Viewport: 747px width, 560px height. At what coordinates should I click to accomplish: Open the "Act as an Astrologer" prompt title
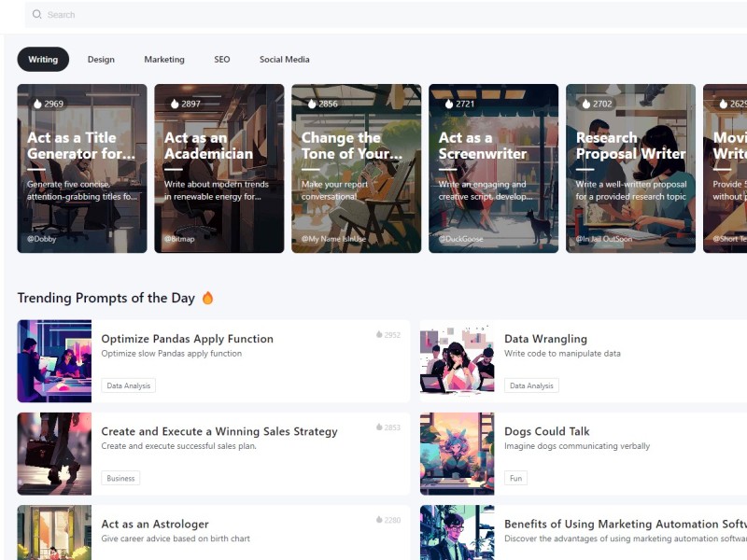pyautogui.click(x=155, y=524)
